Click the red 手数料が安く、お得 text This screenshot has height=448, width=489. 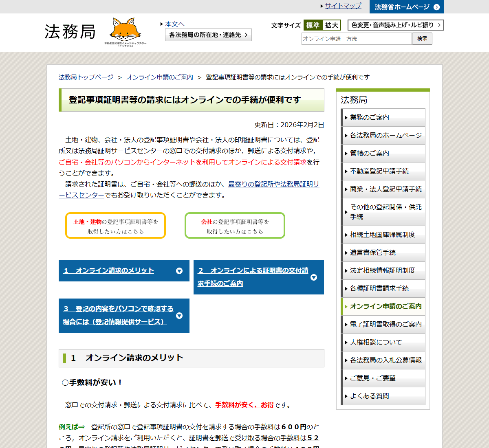244,405
